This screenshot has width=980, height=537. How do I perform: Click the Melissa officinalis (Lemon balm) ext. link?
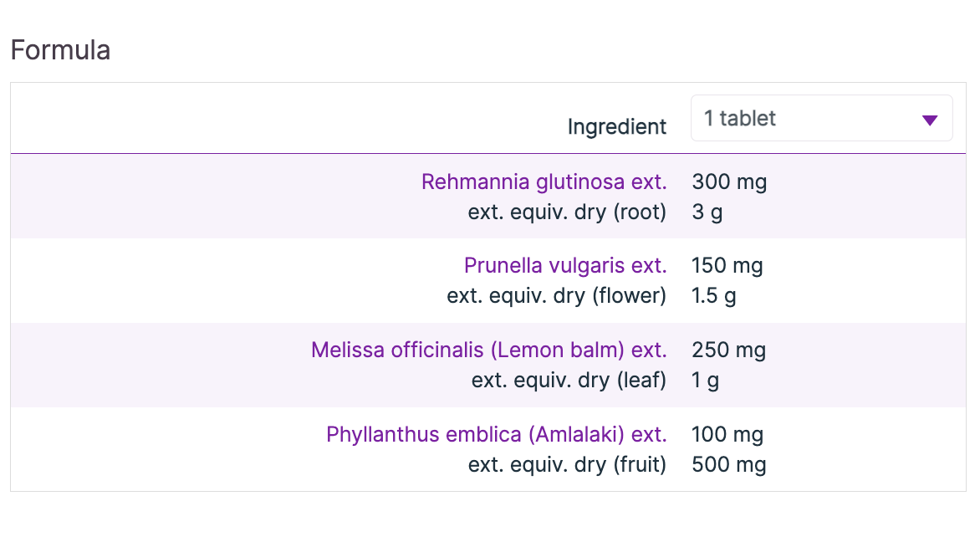(x=488, y=350)
